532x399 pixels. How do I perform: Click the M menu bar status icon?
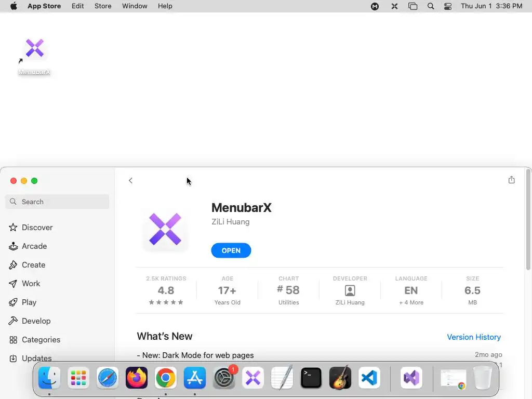click(x=375, y=6)
